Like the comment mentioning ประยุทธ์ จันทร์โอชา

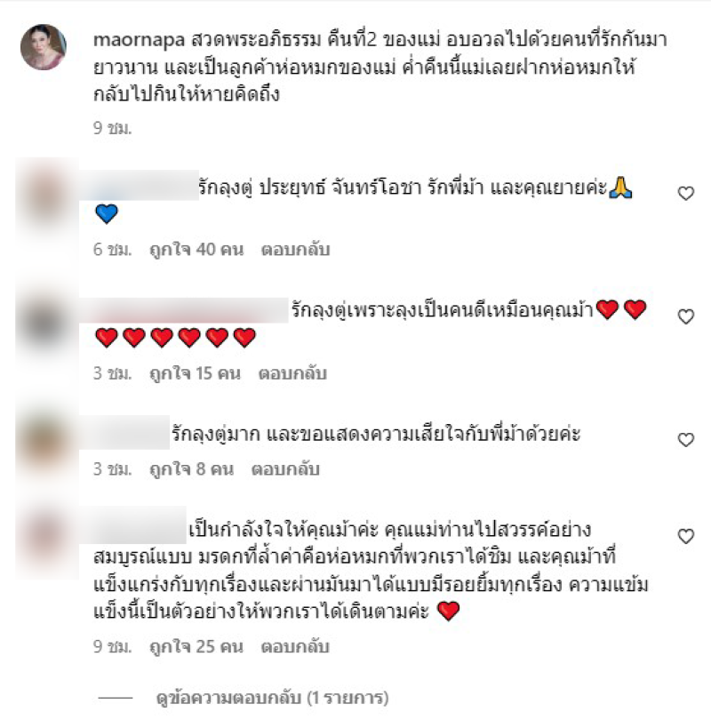pyautogui.click(x=686, y=193)
